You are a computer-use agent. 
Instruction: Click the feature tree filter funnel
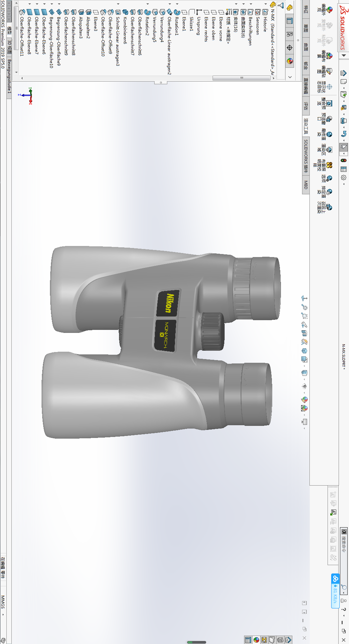click(281, 6)
